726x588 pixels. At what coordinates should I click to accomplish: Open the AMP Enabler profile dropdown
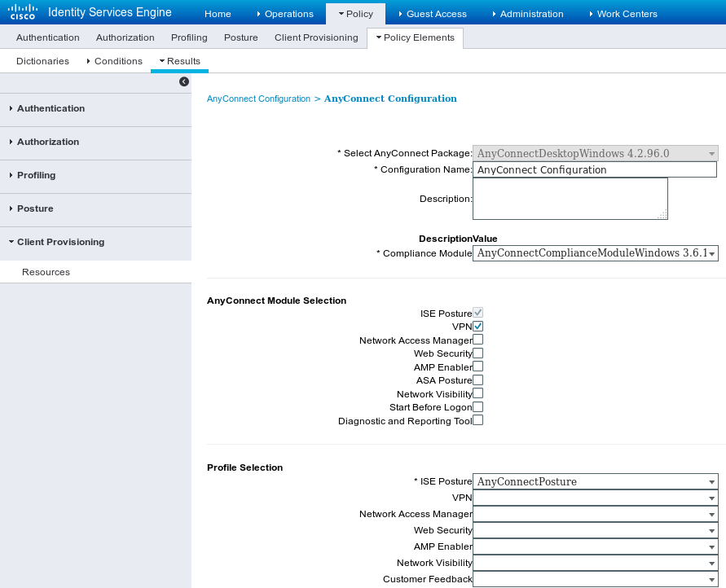click(596, 546)
